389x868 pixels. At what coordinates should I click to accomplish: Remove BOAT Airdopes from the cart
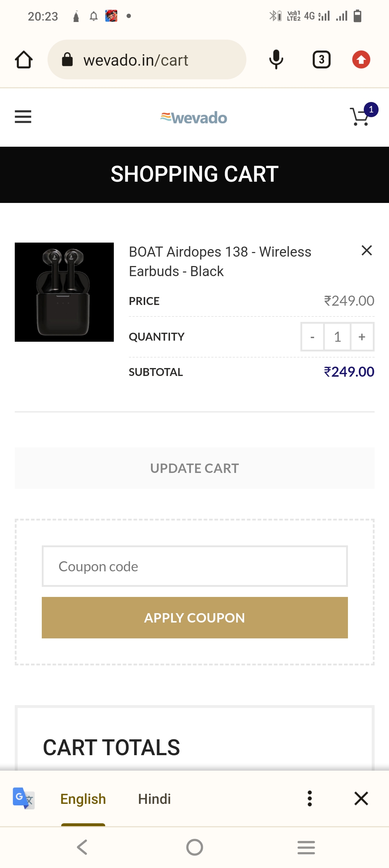pyautogui.click(x=366, y=250)
